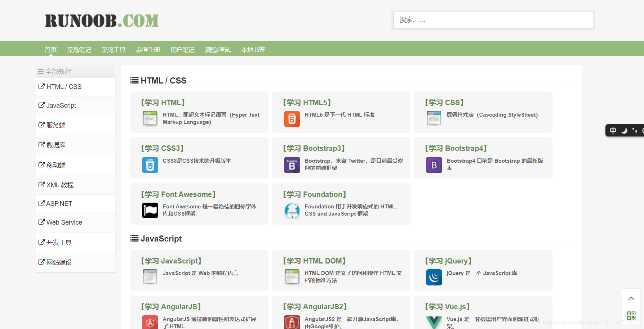
Task: Click the back-to-top arrow button
Action: [631, 298]
